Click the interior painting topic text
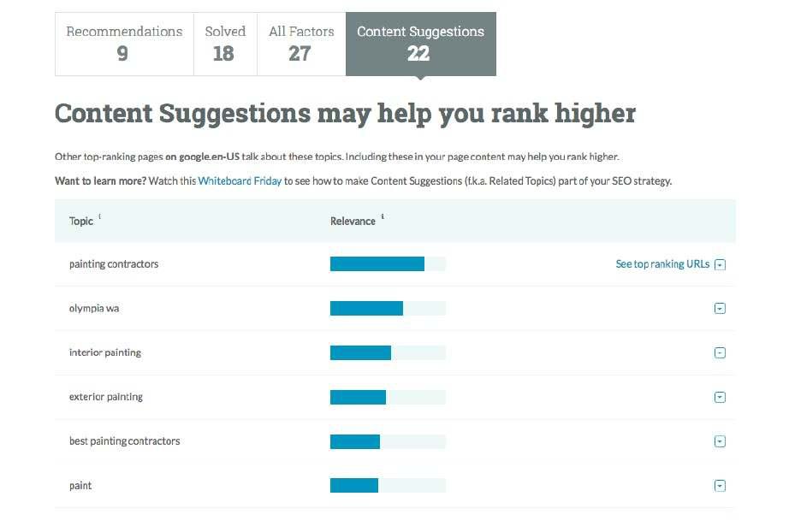 (x=105, y=352)
